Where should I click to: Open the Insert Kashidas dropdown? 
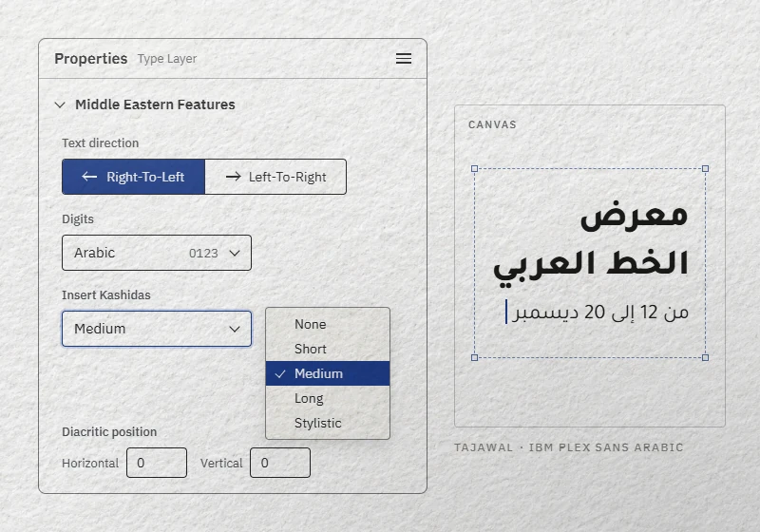pyautogui.click(x=157, y=329)
